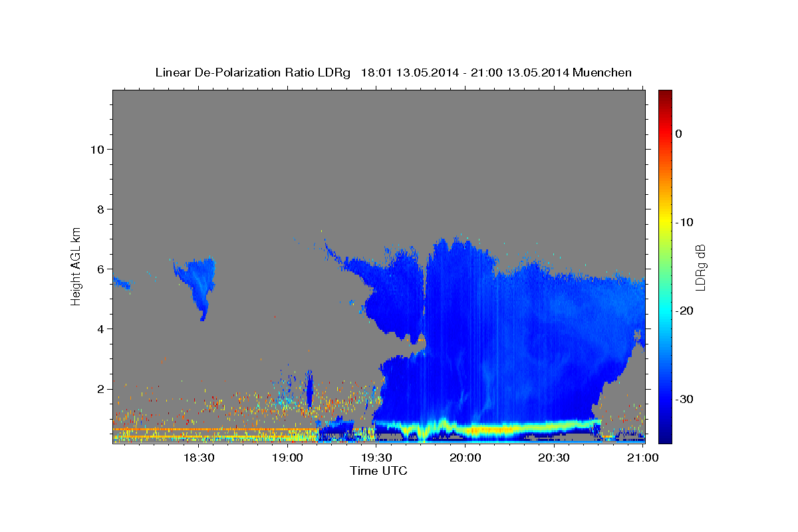Click the colorbar value -10 label
The width and height of the screenshot is (798, 532).
[684, 222]
